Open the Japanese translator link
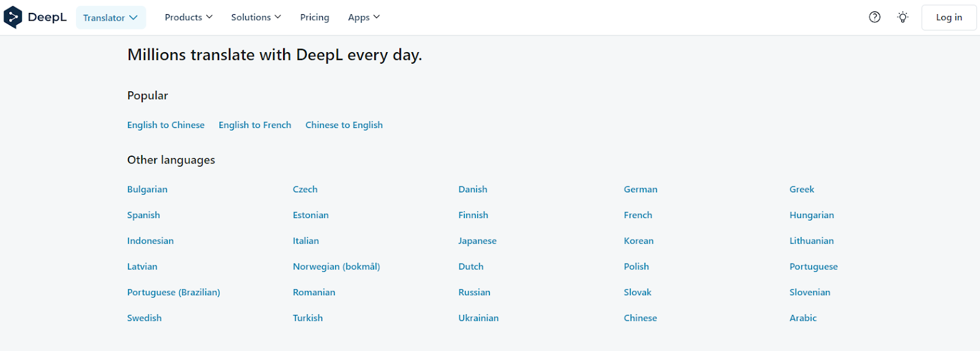980x351 pixels. pos(477,241)
